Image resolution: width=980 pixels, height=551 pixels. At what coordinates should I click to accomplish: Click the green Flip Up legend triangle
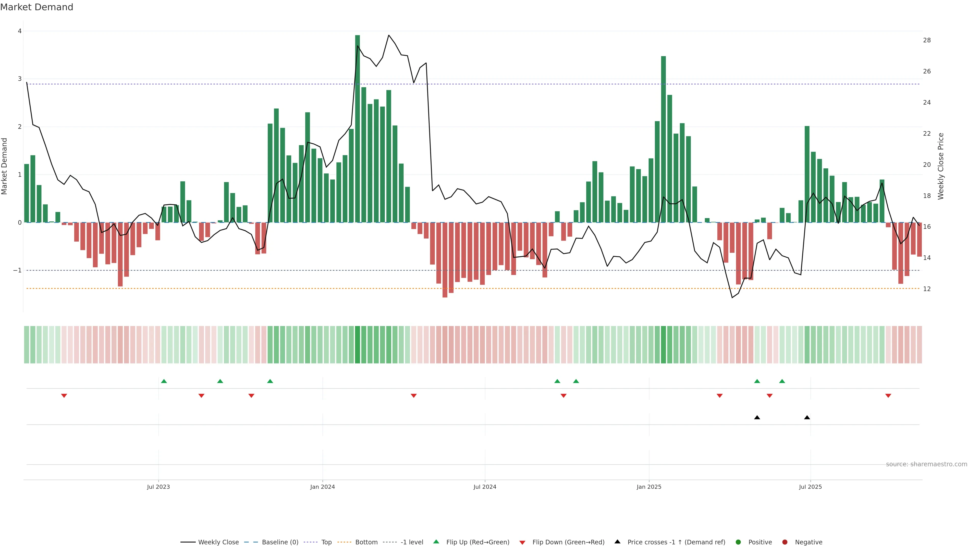pyautogui.click(x=436, y=542)
